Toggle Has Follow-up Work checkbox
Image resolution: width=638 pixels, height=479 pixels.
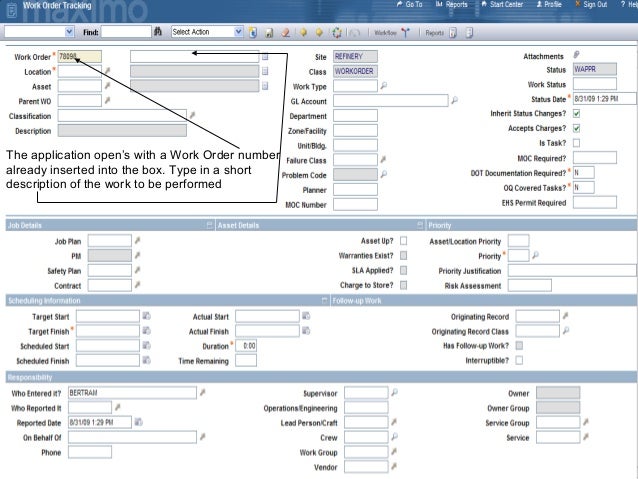(519, 346)
